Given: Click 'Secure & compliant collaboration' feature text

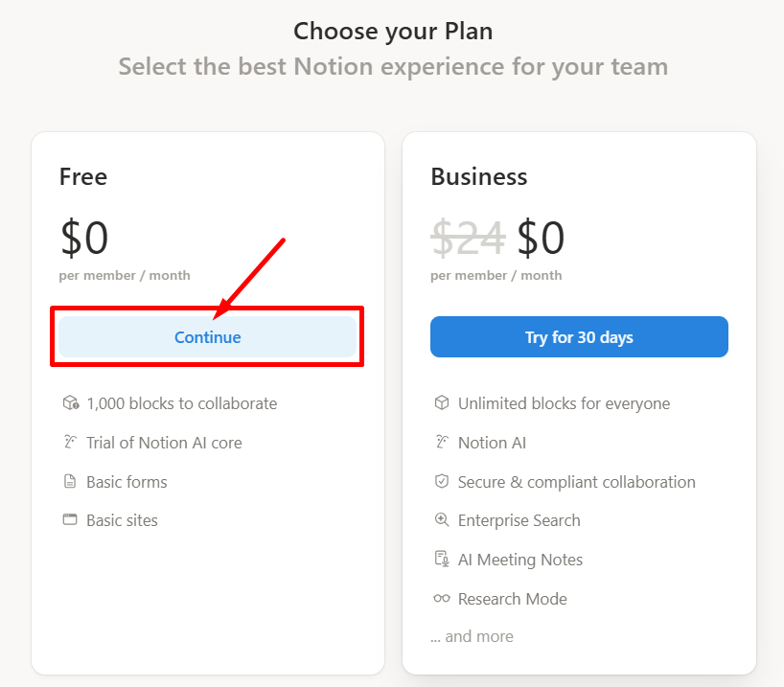Looking at the screenshot, I should [x=576, y=482].
